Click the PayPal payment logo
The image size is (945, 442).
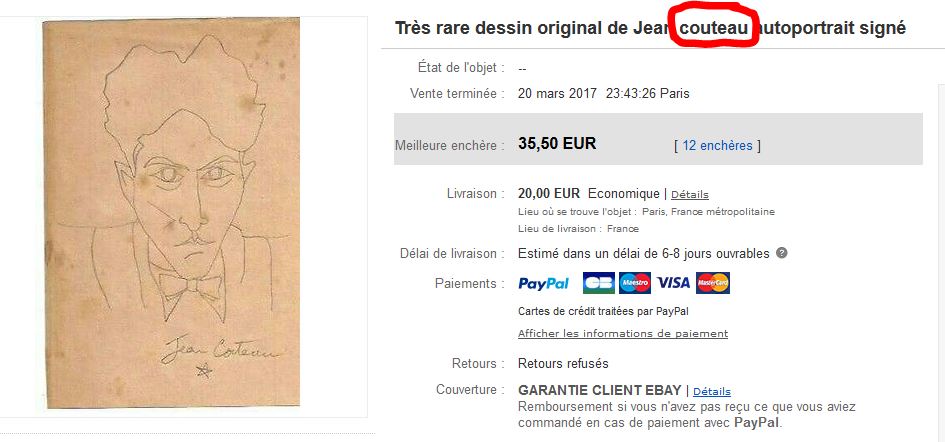click(x=543, y=283)
